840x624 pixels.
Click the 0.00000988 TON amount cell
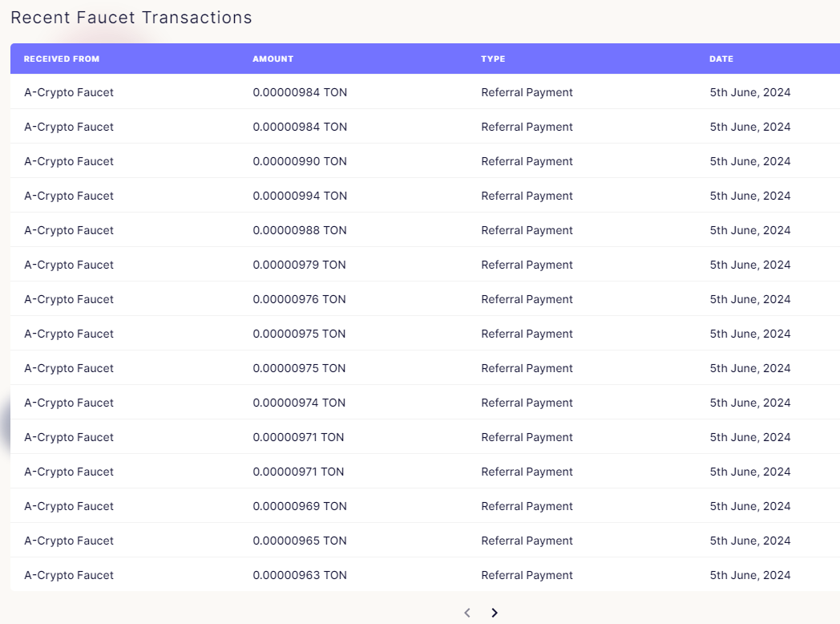[x=300, y=230]
